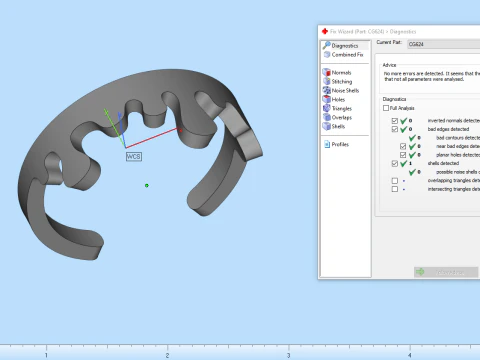Click the red Fix Wizard title icon

click(x=325, y=31)
